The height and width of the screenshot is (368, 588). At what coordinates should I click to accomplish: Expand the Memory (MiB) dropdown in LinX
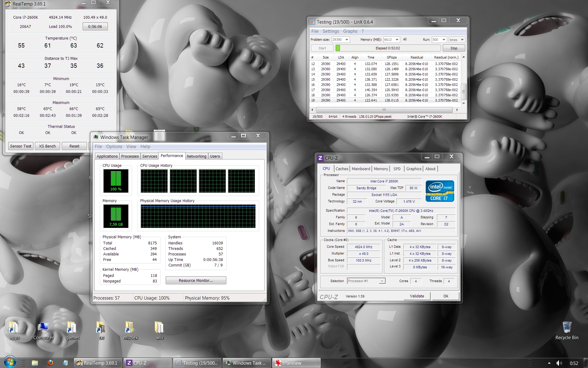coord(397,40)
